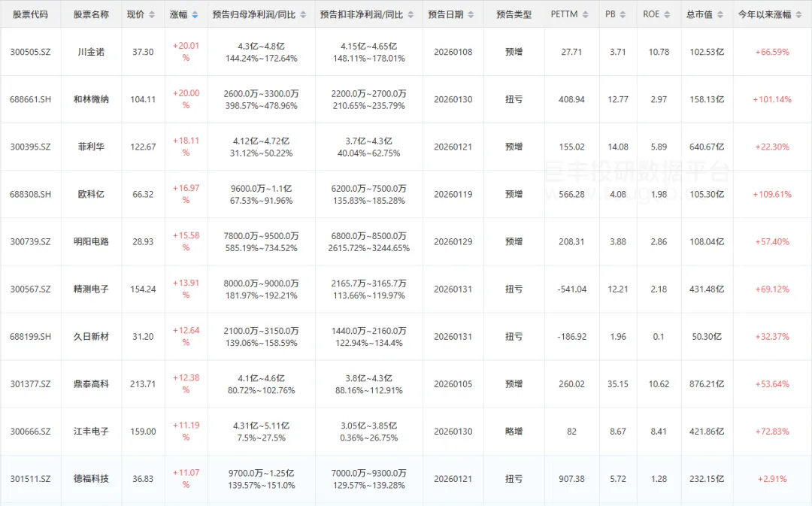The image size is (812, 506).
Task: Select stock name 久日新材
Action: pos(91,337)
